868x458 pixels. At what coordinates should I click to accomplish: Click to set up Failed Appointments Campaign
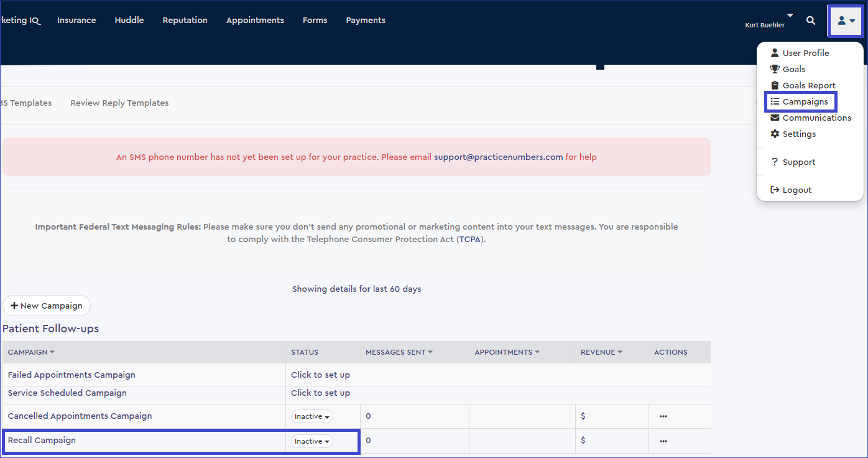pos(320,375)
